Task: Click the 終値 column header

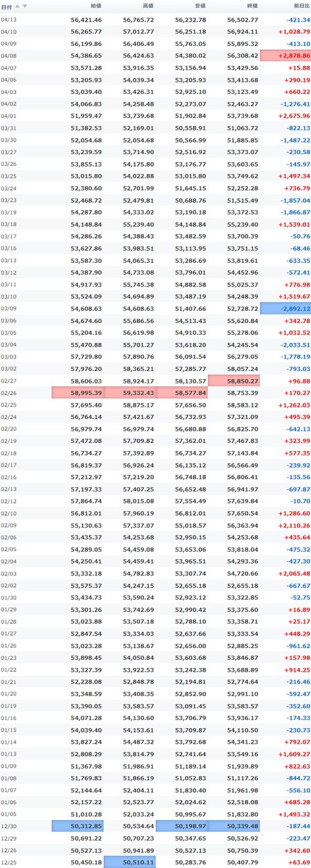Action: (252, 6)
